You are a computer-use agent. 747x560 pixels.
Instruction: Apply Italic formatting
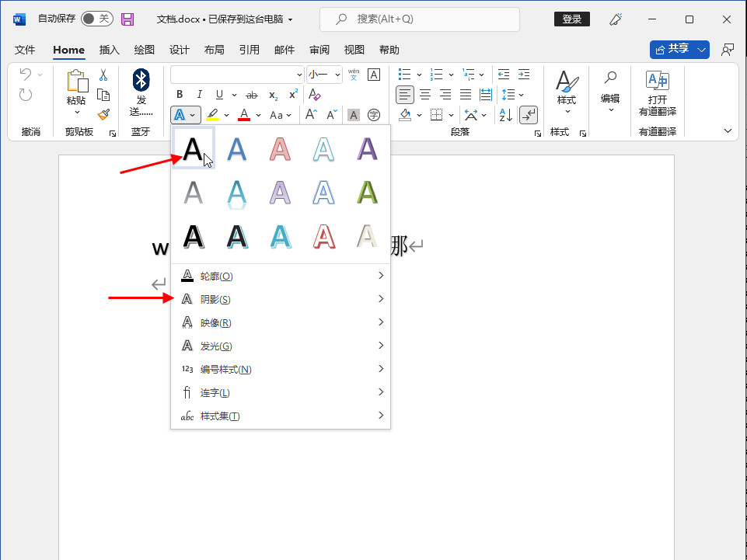200,94
